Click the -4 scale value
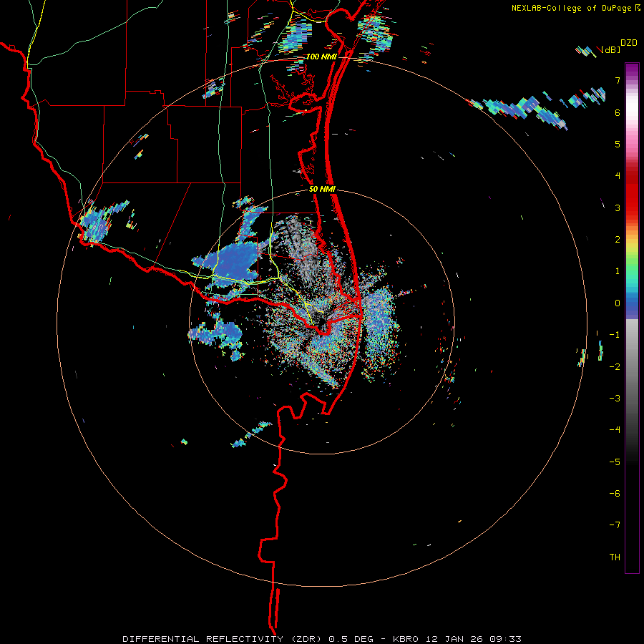644x644 pixels. pos(615,430)
